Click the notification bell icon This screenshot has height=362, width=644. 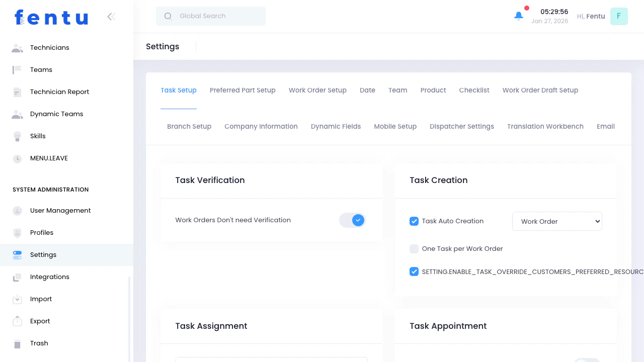(518, 16)
